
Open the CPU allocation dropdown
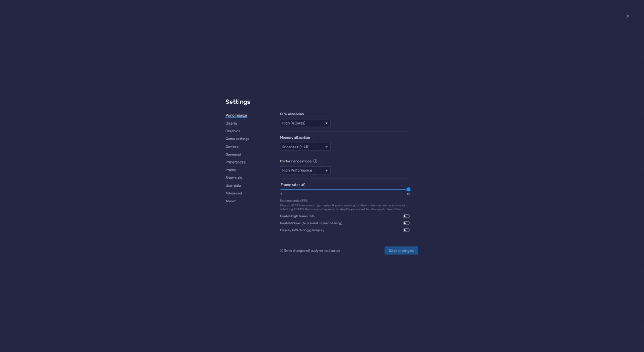pos(305,123)
